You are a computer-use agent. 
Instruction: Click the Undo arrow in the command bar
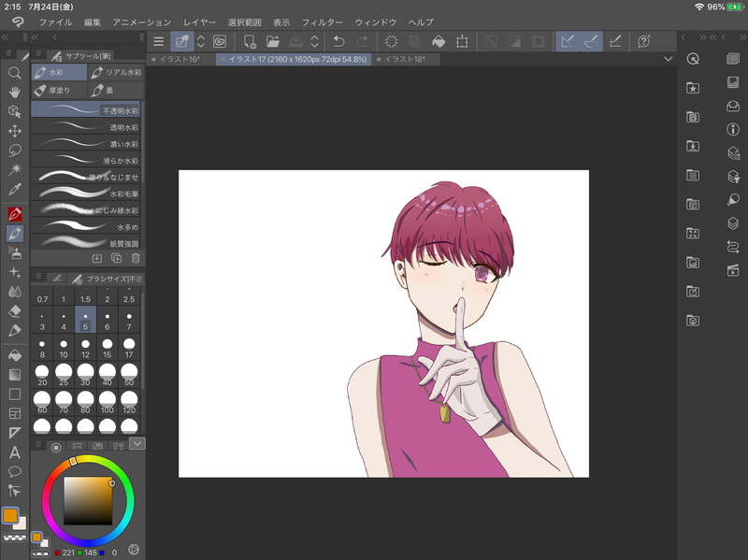338,41
